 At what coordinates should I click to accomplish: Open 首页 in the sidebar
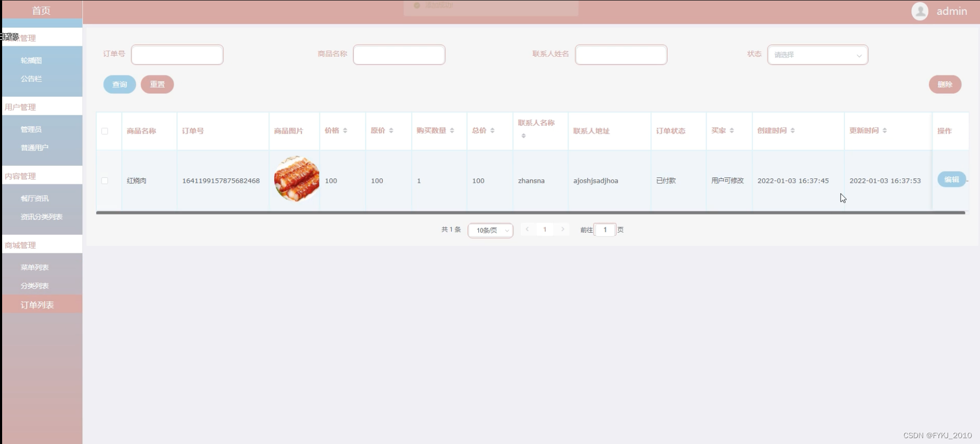41,10
